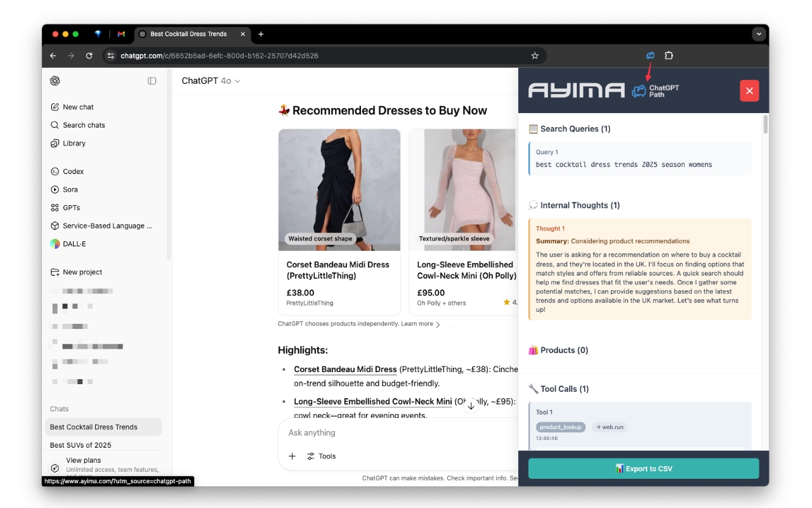Open the Service-Based Language GPT
Viewport: 812px width, 508px height.
pos(101,225)
